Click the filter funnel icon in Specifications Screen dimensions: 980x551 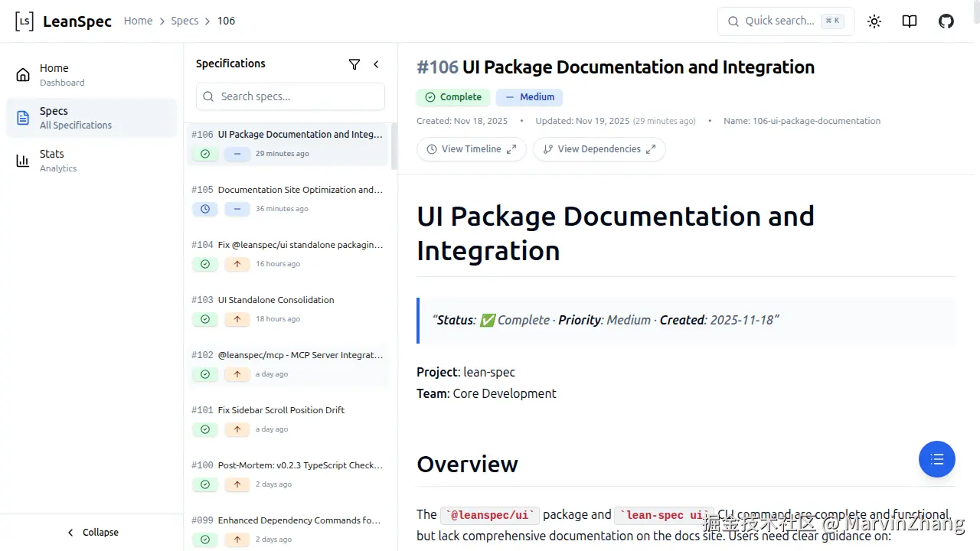pos(354,64)
